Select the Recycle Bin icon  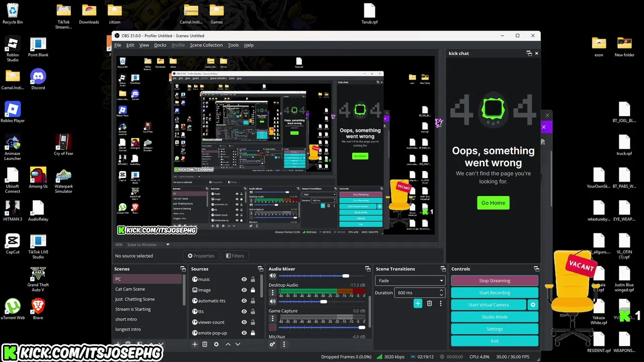tap(13, 14)
